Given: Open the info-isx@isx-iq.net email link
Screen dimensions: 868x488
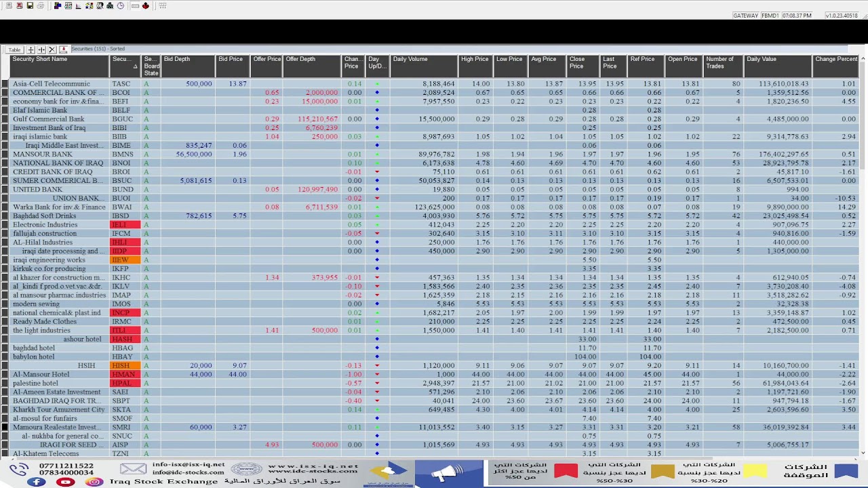Looking at the screenshot, I should pos(189,465).
